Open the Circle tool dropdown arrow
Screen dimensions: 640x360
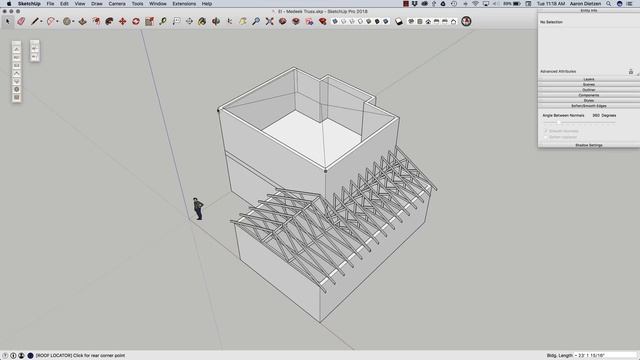tap(73, 22)
